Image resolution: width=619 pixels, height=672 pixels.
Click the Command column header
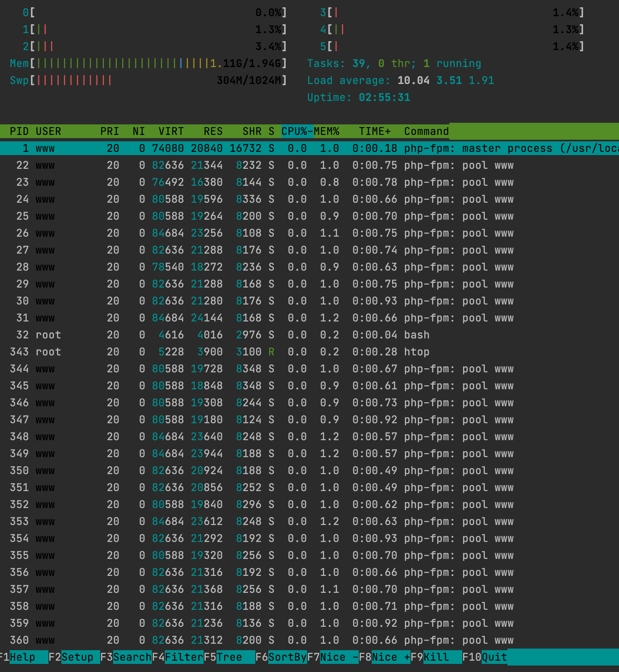(426, 131)
